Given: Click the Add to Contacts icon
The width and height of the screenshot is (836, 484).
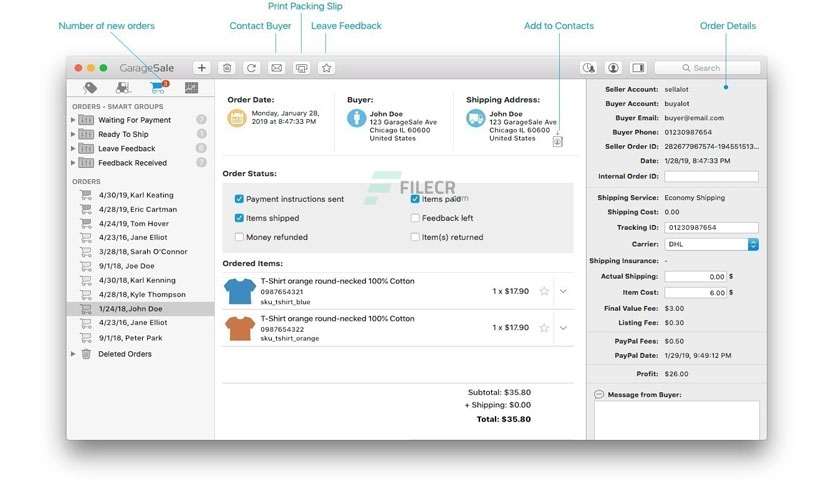Looking at the screenshot, I should pyautogui.click(x=557, y=141).
